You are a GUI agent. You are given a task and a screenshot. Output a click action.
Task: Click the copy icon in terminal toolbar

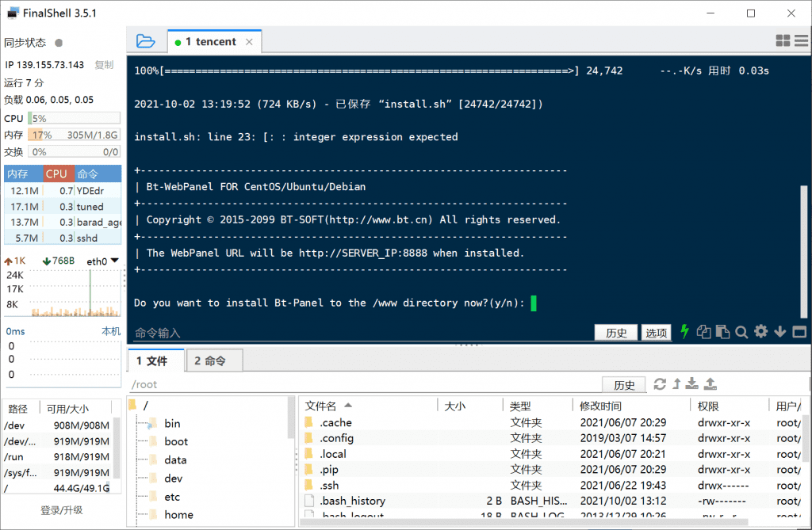703,333
